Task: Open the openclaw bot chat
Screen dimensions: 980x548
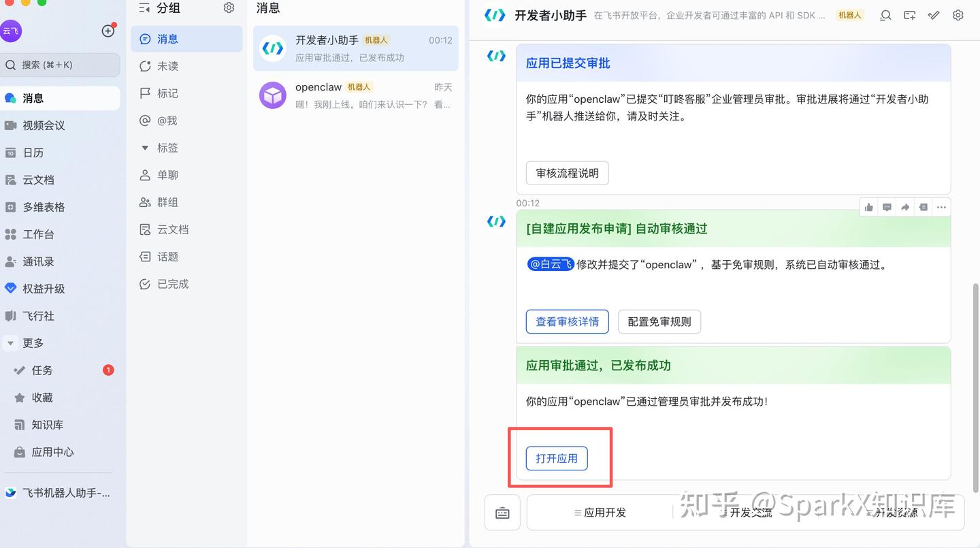Action: [356, 95]
